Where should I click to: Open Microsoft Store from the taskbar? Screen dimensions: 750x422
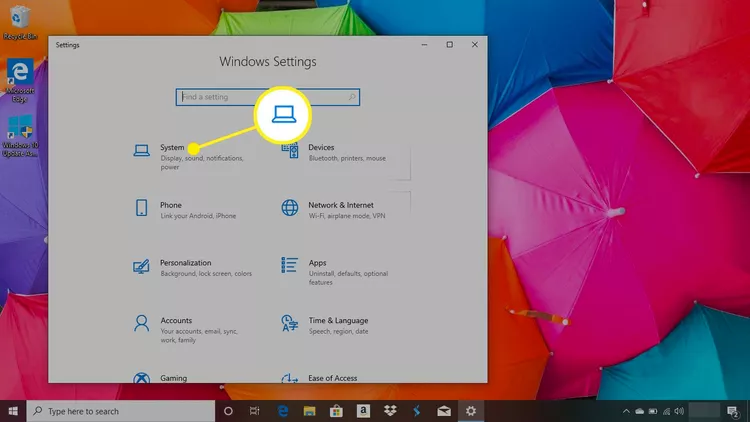[x=336, y=411]
